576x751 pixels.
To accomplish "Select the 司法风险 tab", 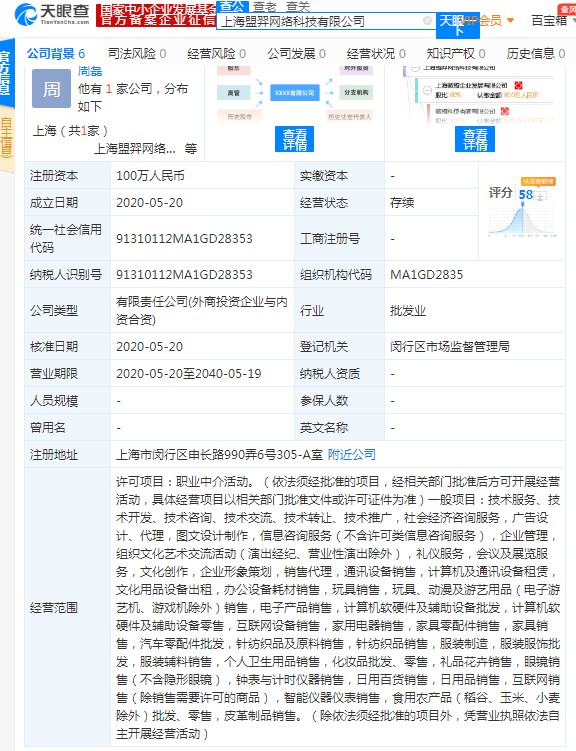I will click(x=136, y=54).
